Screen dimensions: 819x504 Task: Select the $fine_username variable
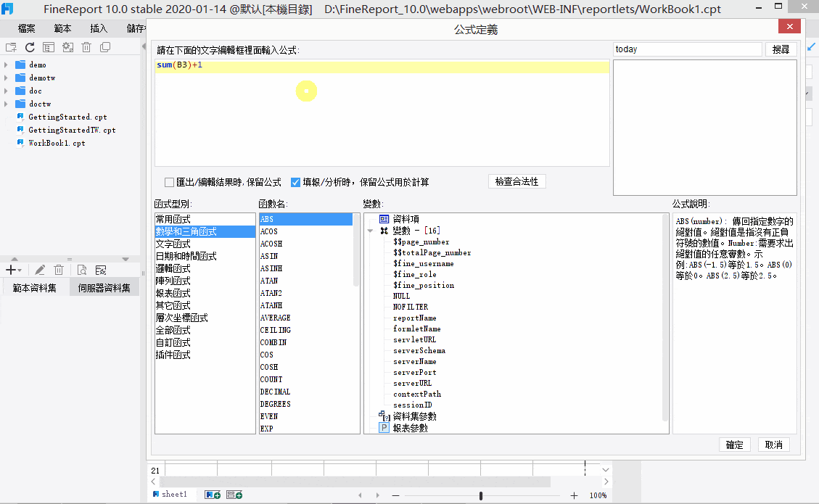(x=424, y=264)
